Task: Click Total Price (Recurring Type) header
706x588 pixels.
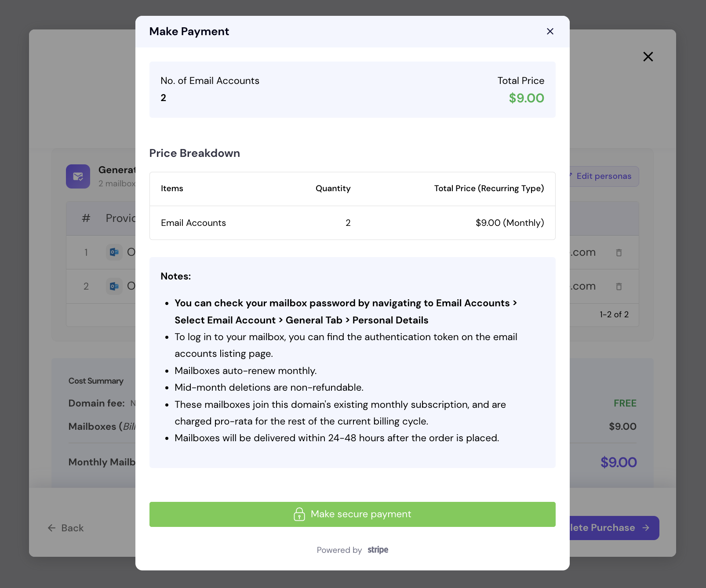Action: coord(489,189)
